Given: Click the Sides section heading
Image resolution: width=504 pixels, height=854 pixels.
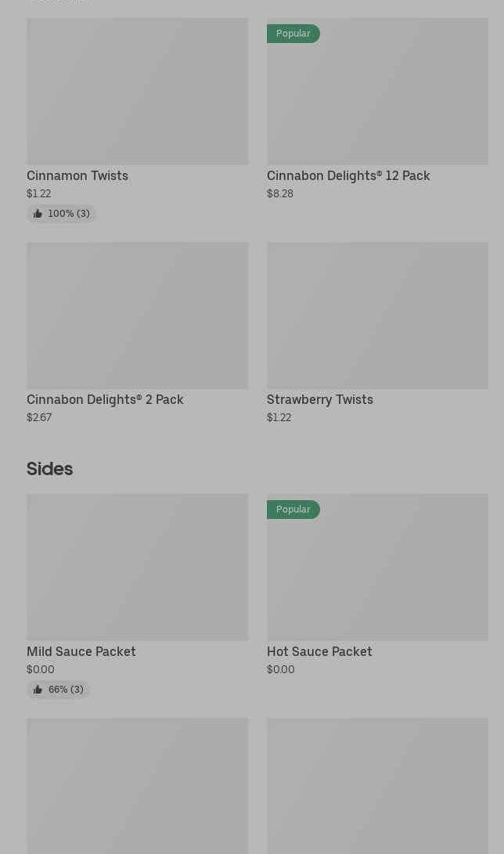Looking at the screenshot, I should pos(49,469).
